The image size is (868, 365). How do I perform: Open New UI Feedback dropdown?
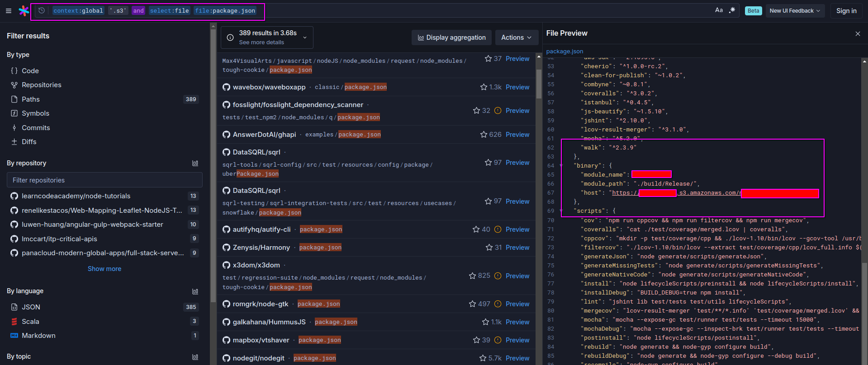coord(795,11)
